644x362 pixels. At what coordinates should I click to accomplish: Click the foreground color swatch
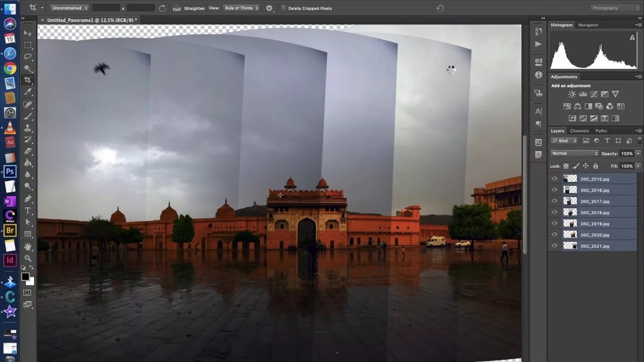pos(26,277)
